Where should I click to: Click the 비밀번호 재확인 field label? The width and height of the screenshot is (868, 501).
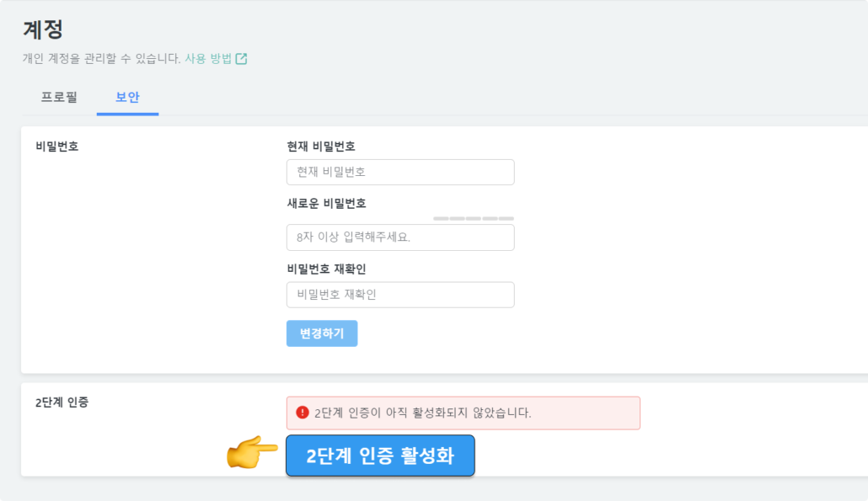326,269
